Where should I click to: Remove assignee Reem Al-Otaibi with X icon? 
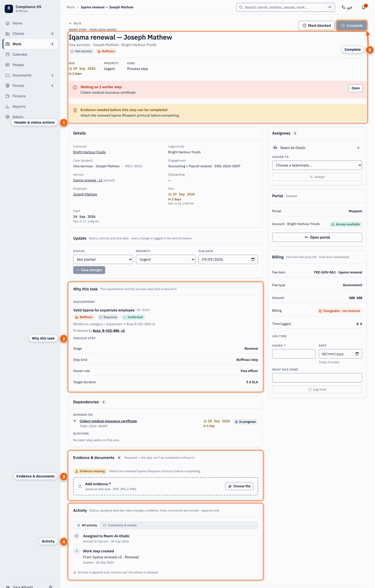coord(358,148)
